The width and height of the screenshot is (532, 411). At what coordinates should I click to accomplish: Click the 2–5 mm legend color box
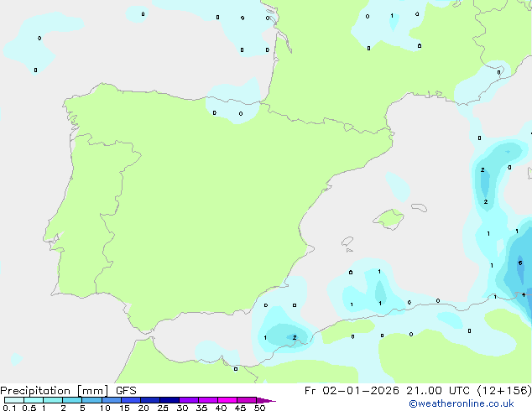pyautogui.click(x=72, y=400)
